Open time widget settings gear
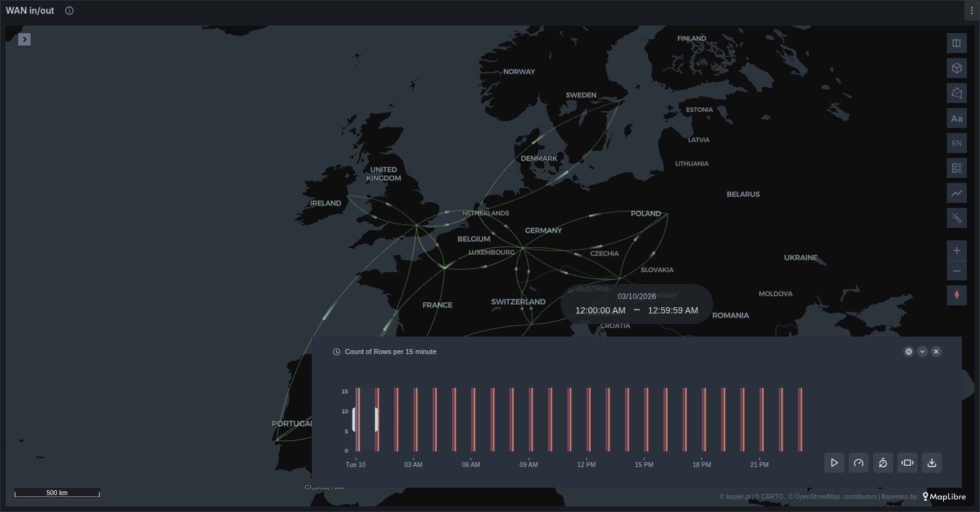 tap(909, 352)
